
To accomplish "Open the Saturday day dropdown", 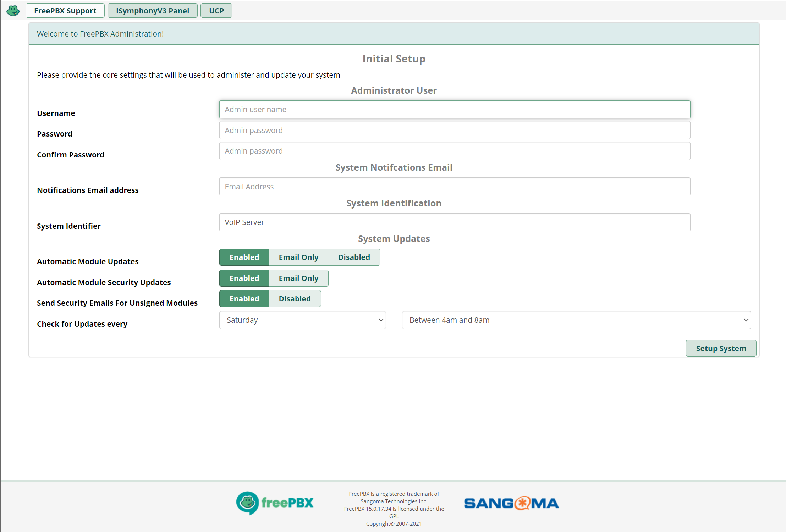I will point(302,320).
